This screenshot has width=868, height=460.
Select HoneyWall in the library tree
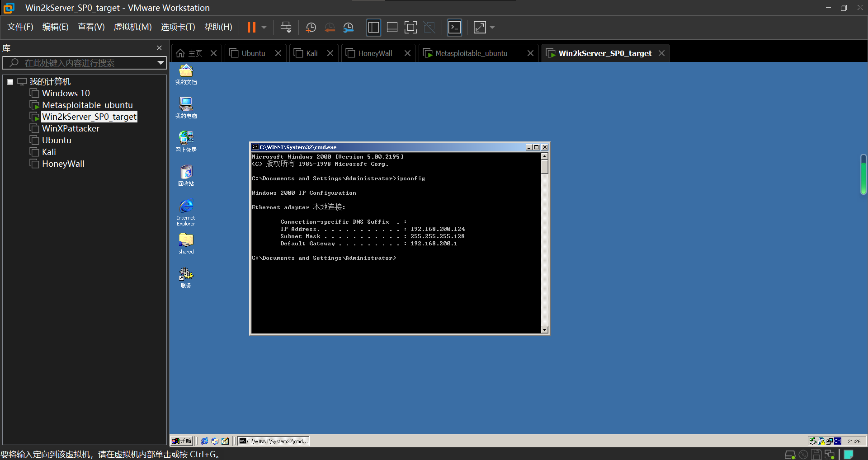(63, 164)
